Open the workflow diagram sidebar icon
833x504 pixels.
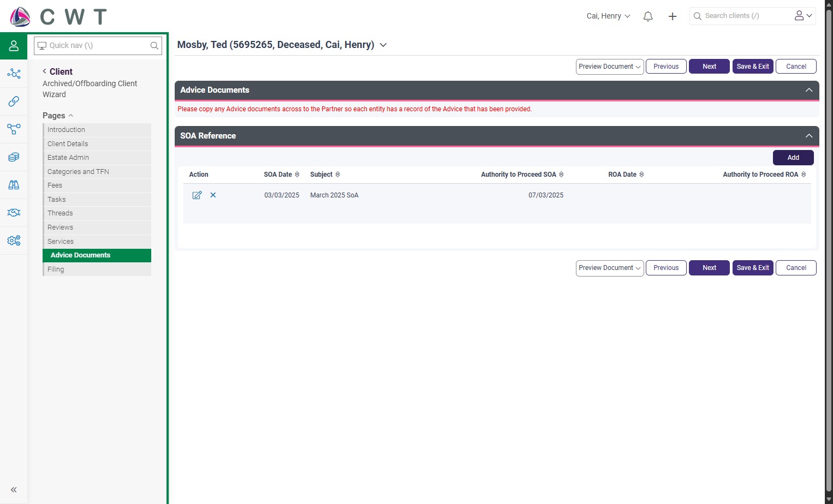point(14,129)
